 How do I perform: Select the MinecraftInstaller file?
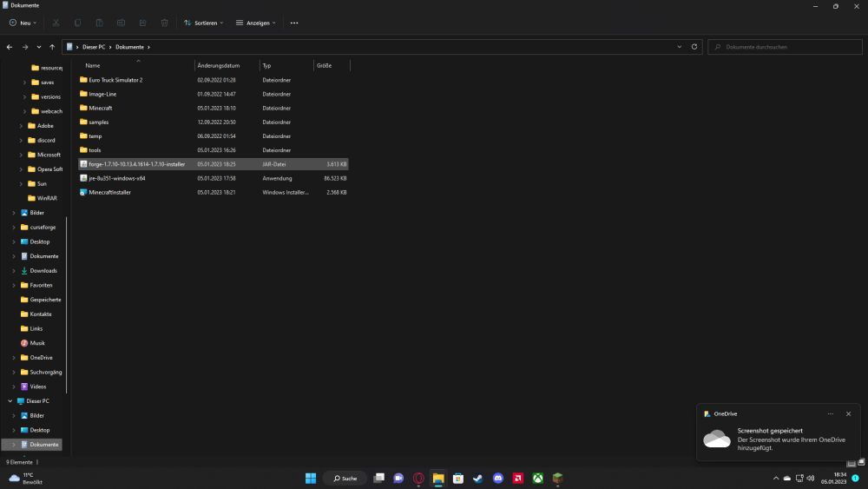coord(214,192)
